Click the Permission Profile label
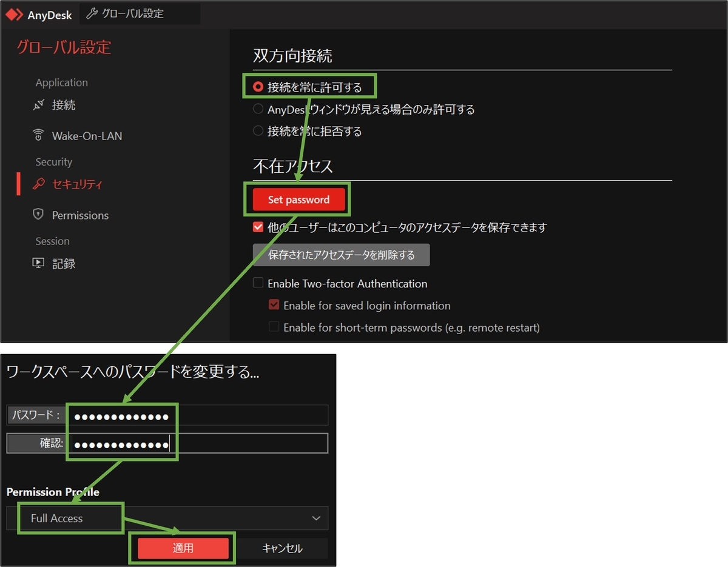 pos(53,492)
